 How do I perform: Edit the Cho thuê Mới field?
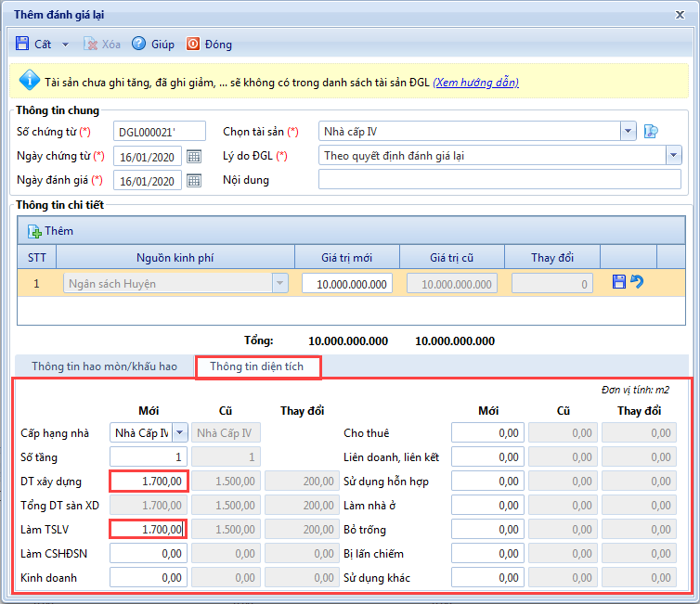point(487,432)
